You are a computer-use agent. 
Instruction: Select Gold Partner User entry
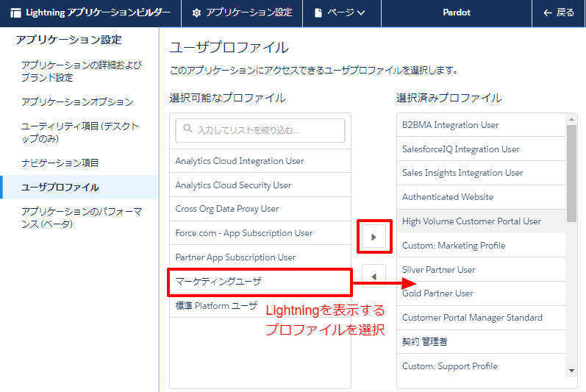[x=481, y=293]
